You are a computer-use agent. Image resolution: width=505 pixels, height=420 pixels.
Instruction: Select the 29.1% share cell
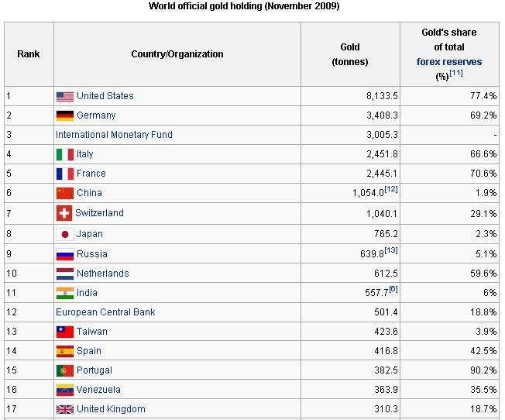[x=449, y=213]
